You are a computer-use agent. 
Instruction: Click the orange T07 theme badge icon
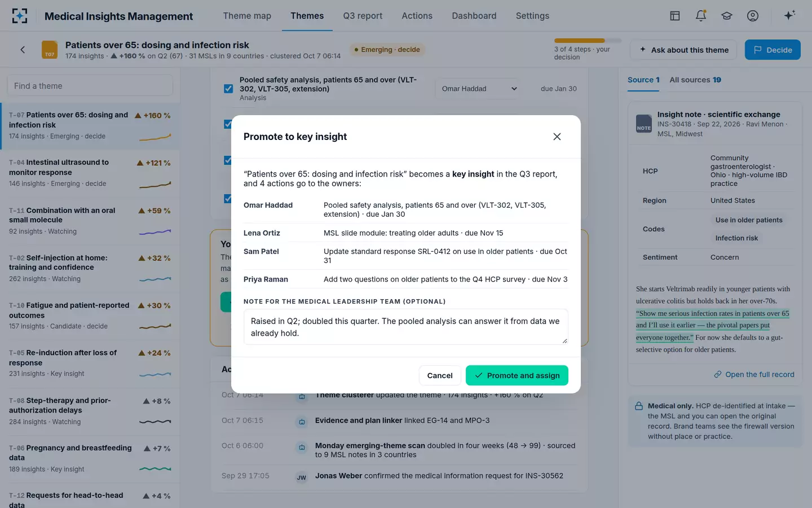[x=50, y=50]
